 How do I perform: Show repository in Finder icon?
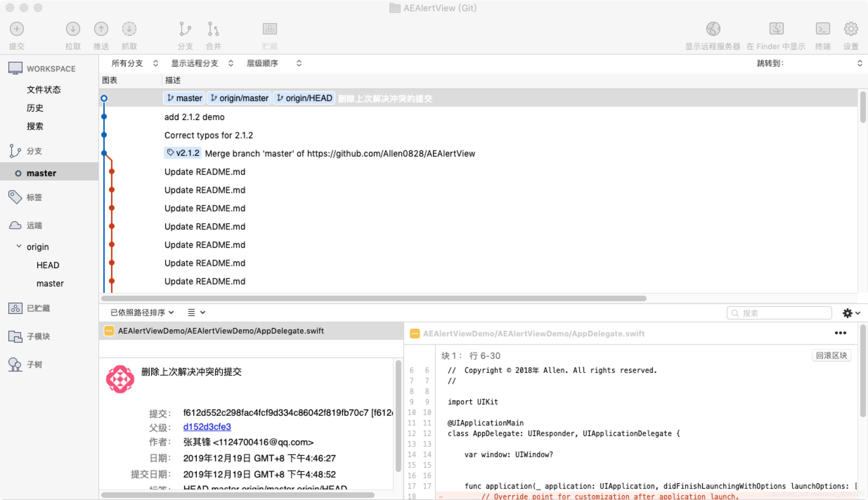[x=776, y=29]
